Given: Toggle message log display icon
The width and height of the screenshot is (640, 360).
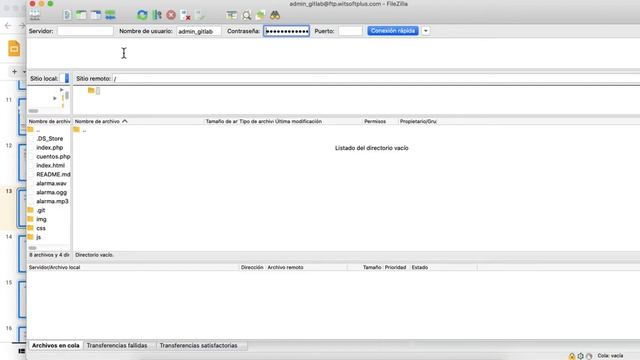Looking at the screenshot, I should (67, 15).
